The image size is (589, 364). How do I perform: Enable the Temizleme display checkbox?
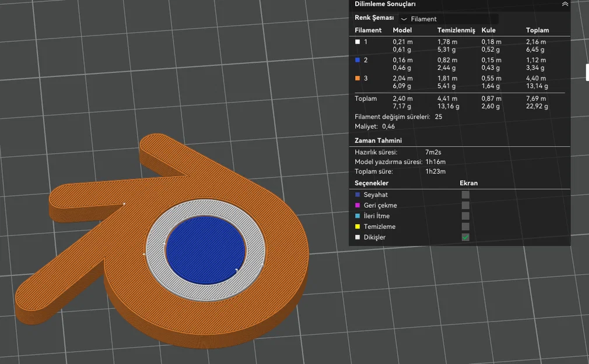click(x=465, y=227)
